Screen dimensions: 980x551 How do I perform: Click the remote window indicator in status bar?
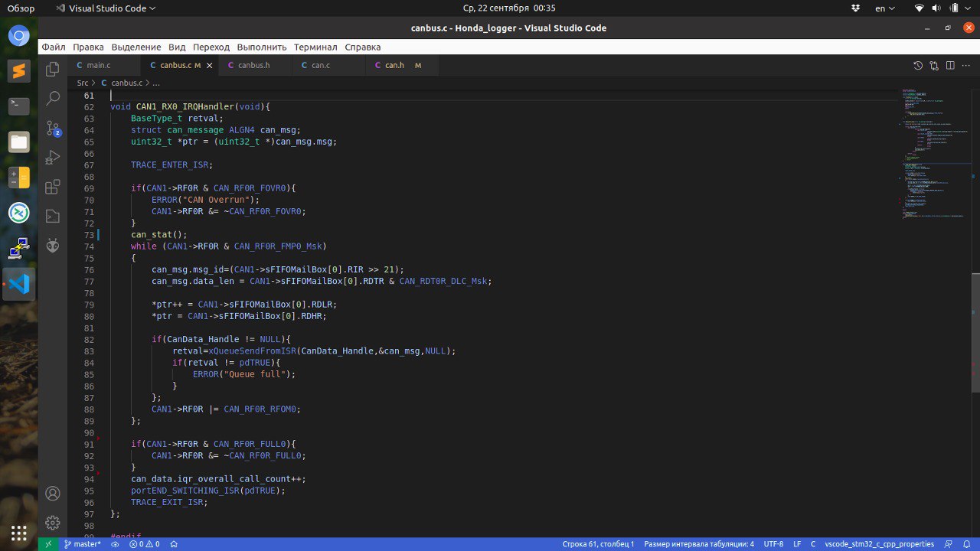(x=48, y=544)
